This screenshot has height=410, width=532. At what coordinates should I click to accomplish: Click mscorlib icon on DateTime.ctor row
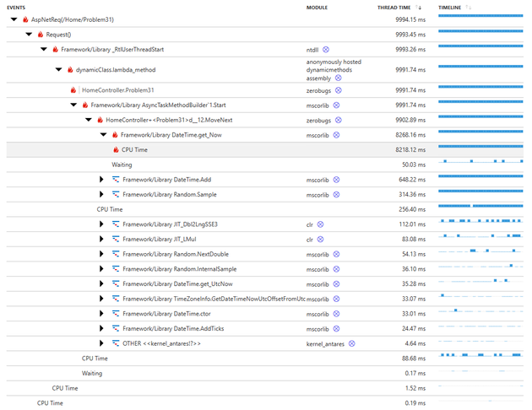click(x=336, y=314)
